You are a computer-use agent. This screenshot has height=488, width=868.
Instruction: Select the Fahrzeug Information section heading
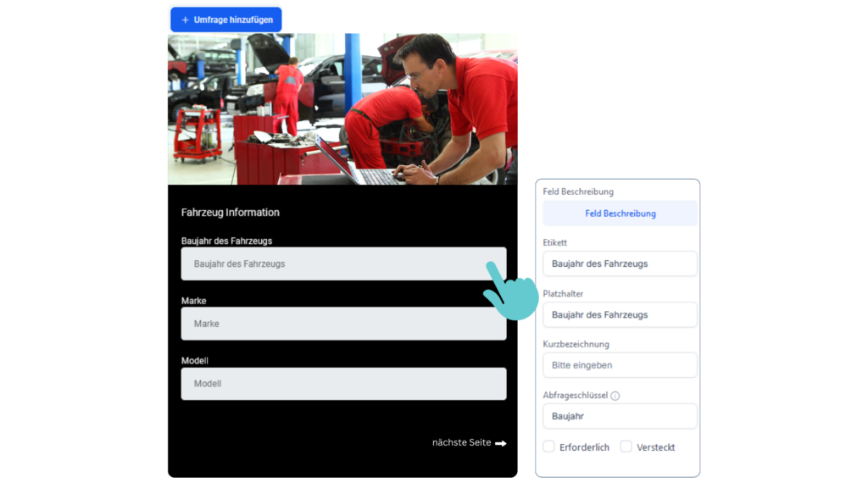click(231, 213)
